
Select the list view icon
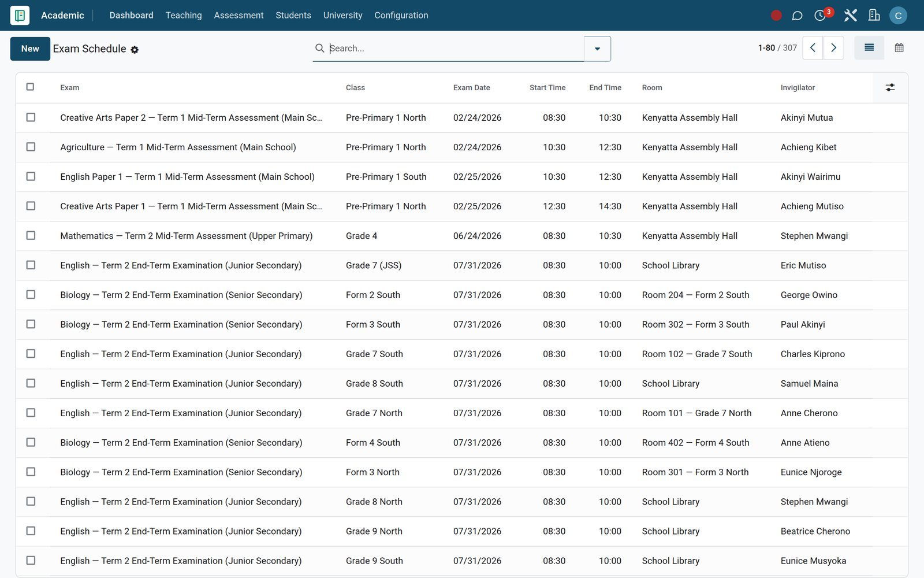(x=869, y=48)
